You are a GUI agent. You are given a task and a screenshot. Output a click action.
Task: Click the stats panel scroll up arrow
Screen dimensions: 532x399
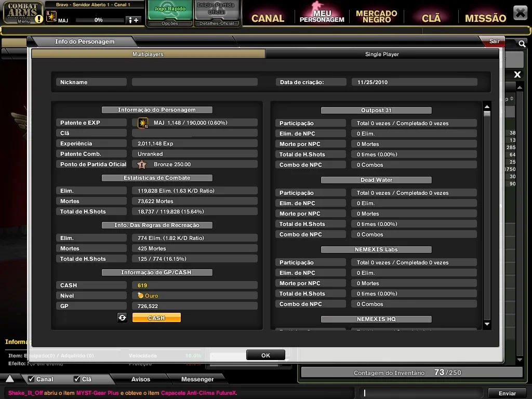pyautogui.click(x=487, y=107)
